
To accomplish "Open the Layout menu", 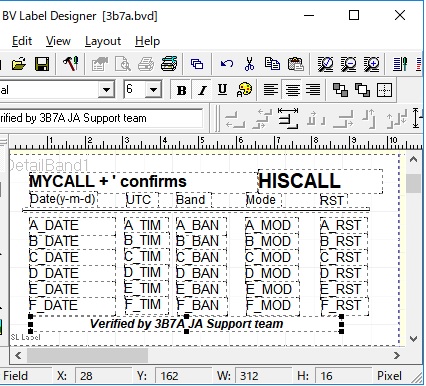I will [x=103, y=41].
